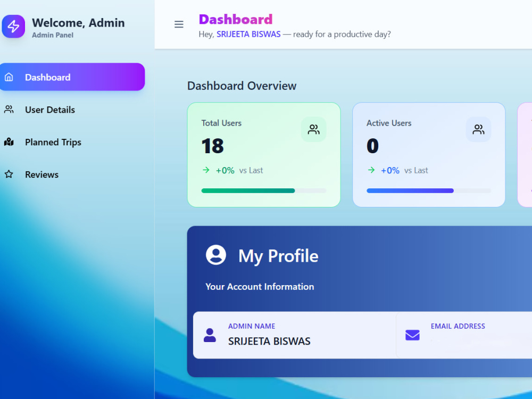
Task: Click the Admin Panel subtitle
Action: click(x=53, y=35)
